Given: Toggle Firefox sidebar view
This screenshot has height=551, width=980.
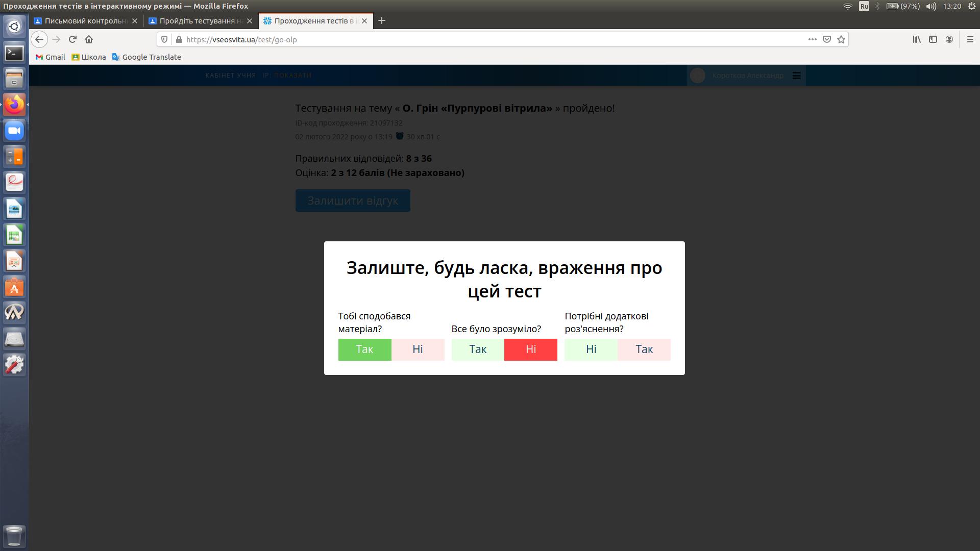Looking at the screenshot, I should tap(933, 39).
